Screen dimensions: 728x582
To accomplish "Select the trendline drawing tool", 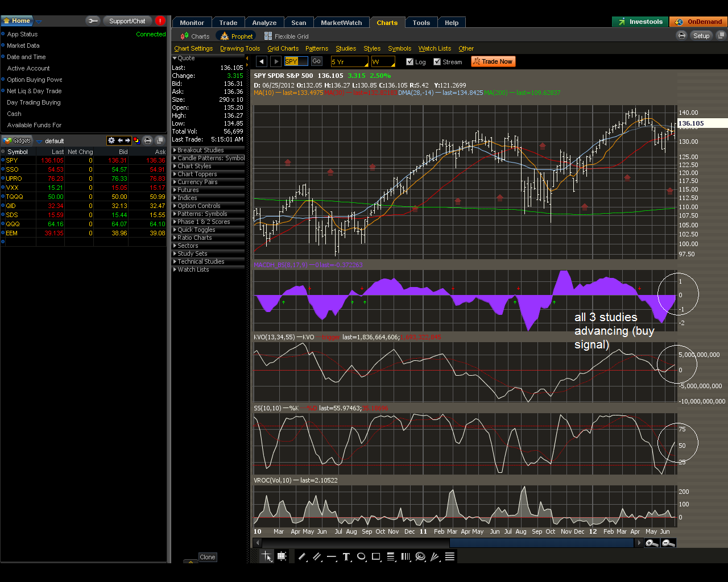I will (302, 556).
